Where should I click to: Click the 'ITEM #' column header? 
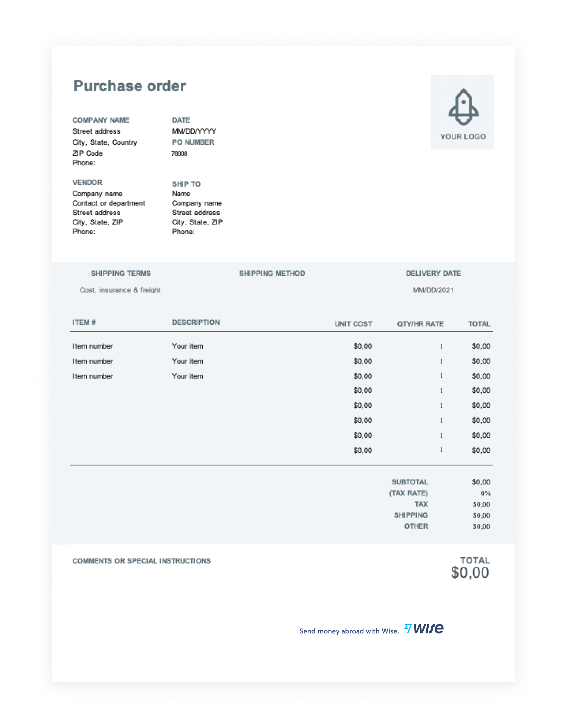84,322
